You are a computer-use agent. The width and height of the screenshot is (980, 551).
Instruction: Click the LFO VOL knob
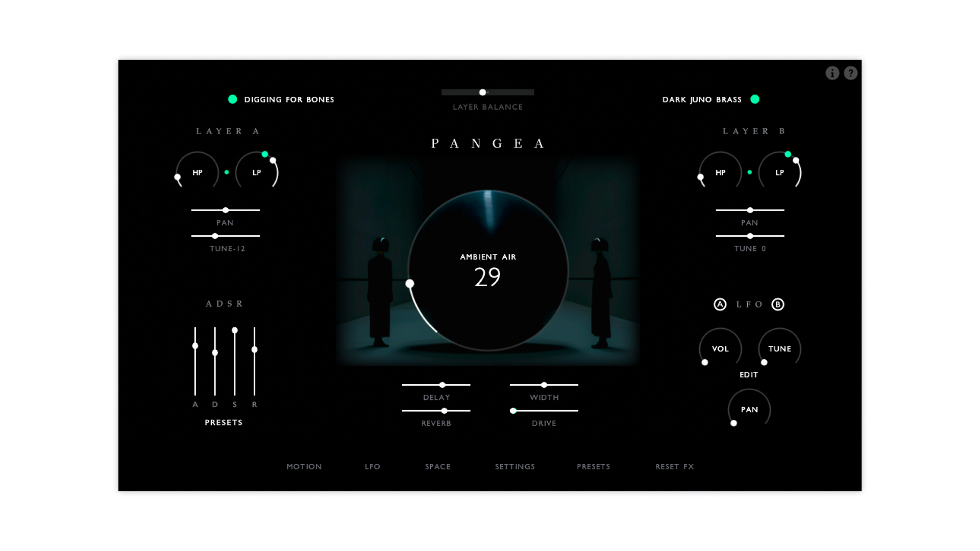click(x=720, y=349)
